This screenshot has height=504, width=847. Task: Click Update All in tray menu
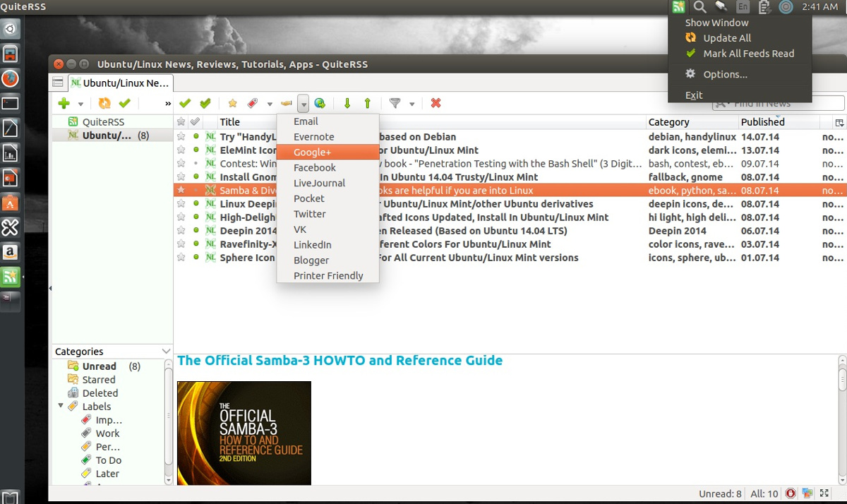pos(740,38)
